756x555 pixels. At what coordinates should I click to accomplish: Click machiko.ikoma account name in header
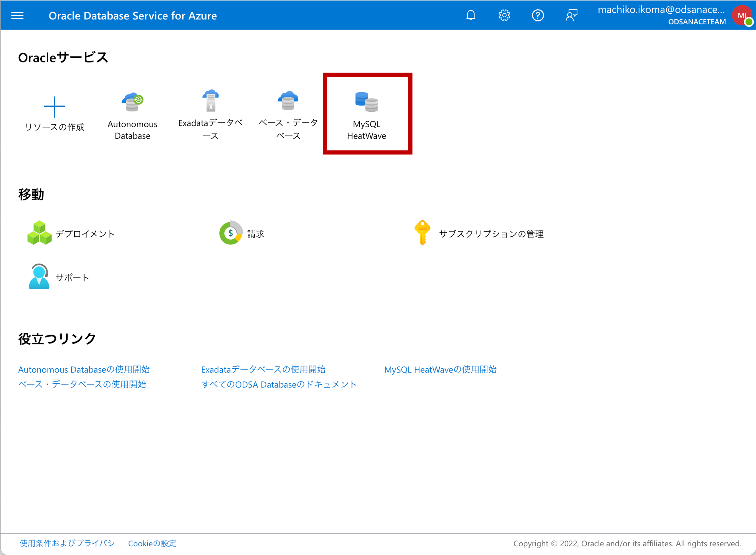coord(661,10)
